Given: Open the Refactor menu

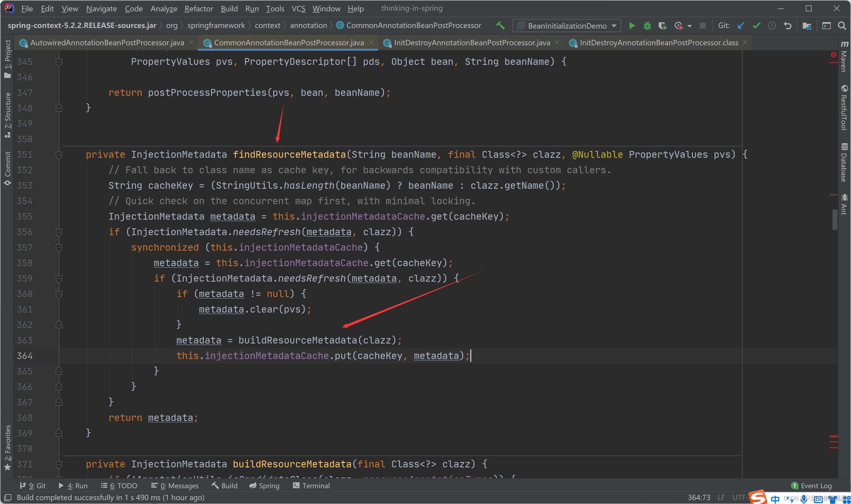Looking at the screenshot, I should [199, 9].
